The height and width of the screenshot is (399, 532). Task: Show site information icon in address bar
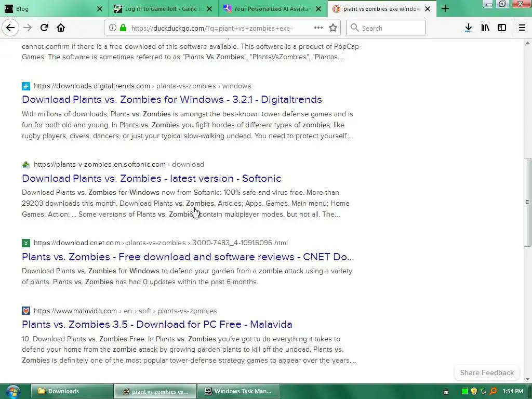[x=113, y=28]
